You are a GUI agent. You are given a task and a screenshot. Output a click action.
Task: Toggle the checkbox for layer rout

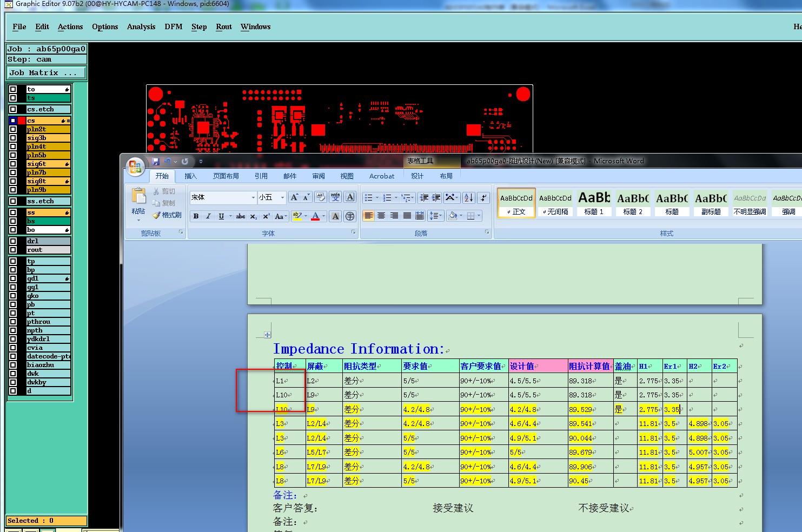tap(13, 250)
